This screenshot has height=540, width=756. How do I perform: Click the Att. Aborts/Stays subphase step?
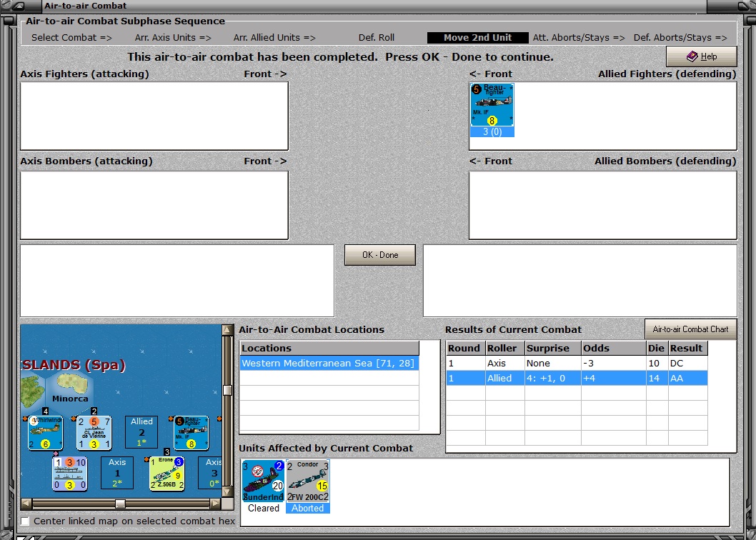coord(579,38)
